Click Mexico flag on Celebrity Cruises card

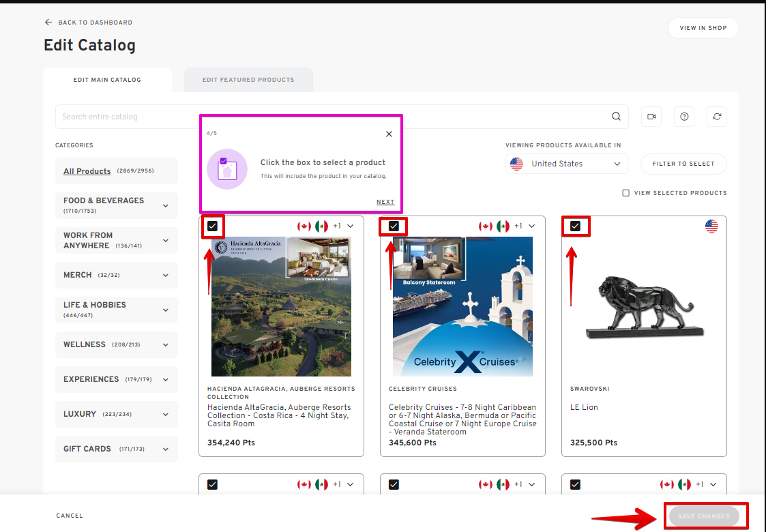click(x=503, y=226)
